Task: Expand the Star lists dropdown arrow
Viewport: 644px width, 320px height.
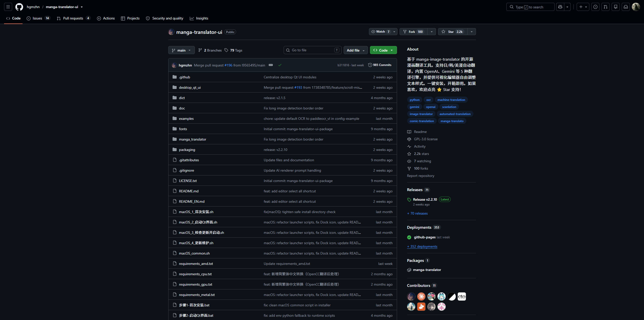Action: 472,32
